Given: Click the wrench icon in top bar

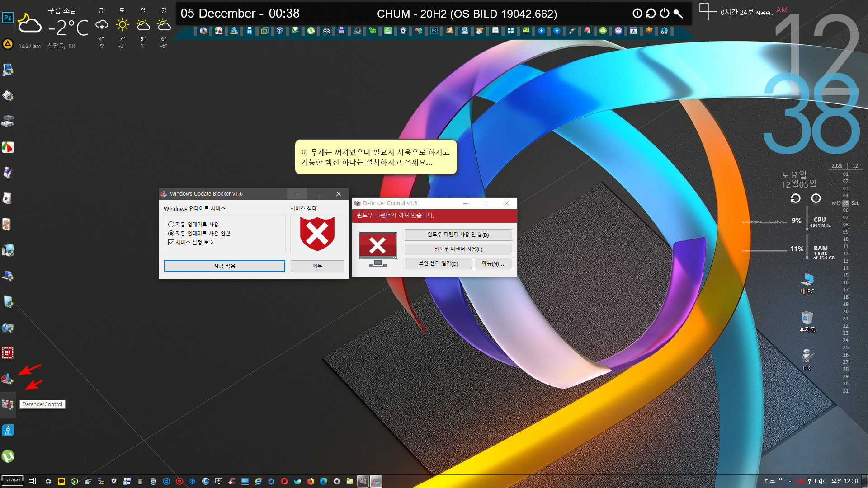Looking at the screenshot, I should point(678,14).
